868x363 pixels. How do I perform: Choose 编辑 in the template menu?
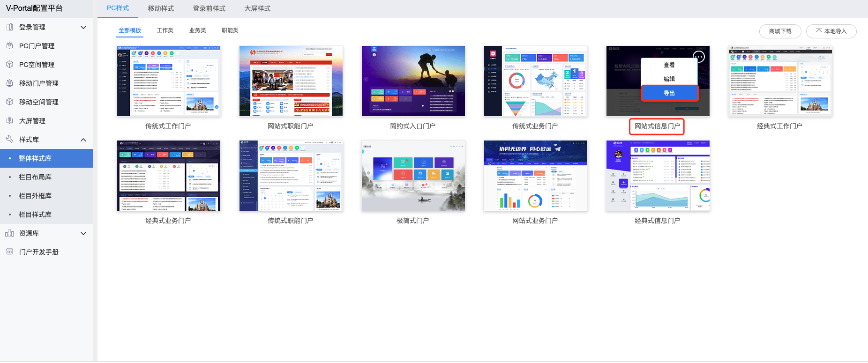pos(669,79)
